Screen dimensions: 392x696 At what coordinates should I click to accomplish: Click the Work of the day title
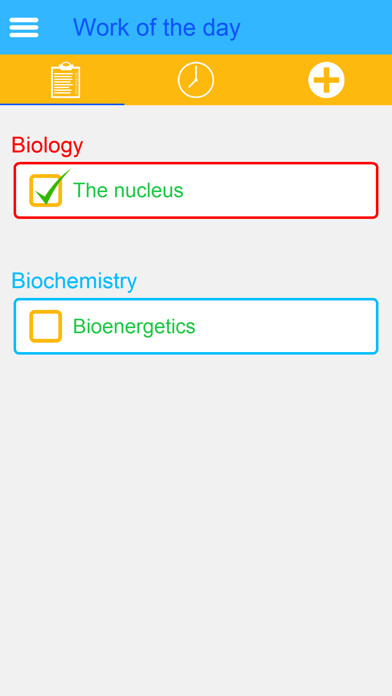tap(157, 28)
